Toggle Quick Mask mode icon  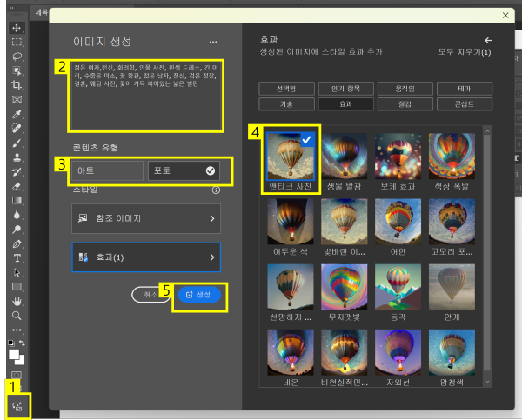17,375
